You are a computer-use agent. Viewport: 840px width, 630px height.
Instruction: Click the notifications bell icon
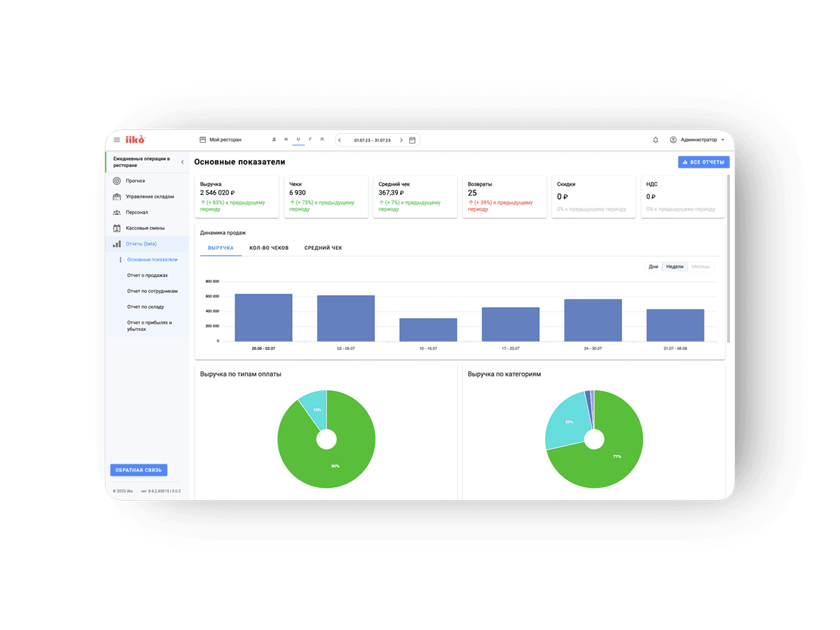[656, 140]
